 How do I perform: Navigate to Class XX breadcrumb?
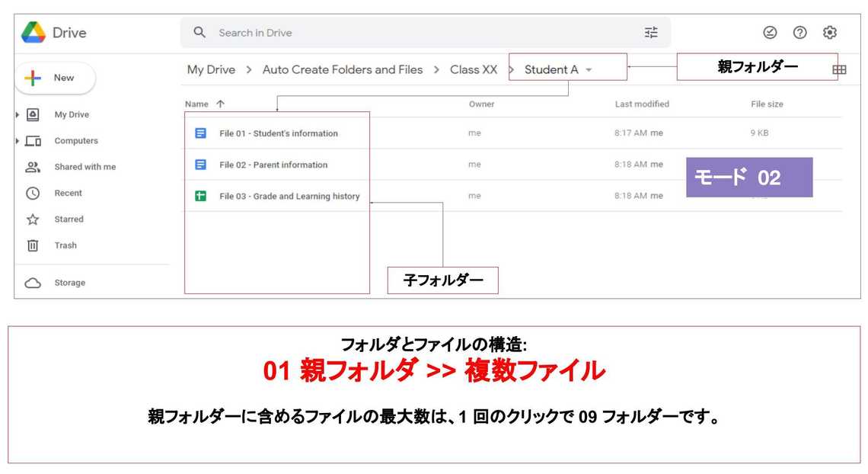473,69
